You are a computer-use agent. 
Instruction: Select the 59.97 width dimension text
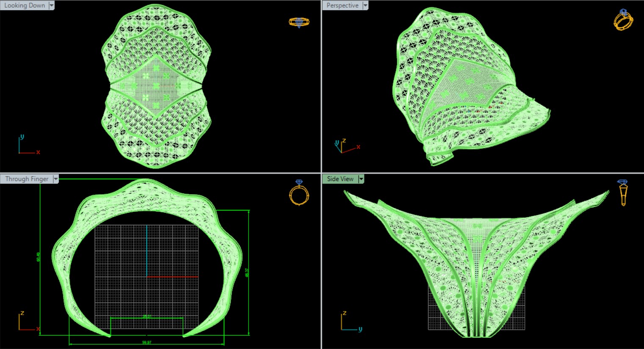pos(146,342)
